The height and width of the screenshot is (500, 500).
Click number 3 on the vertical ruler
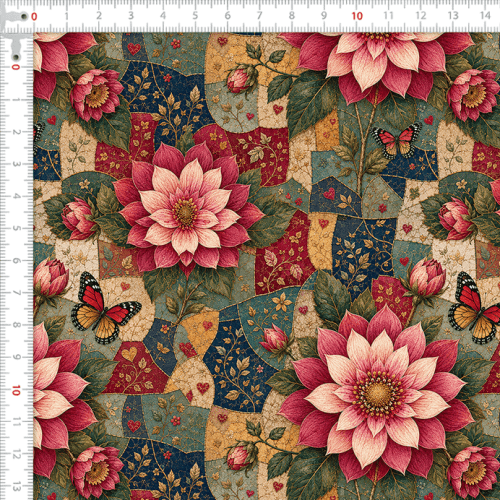point(16,164)
